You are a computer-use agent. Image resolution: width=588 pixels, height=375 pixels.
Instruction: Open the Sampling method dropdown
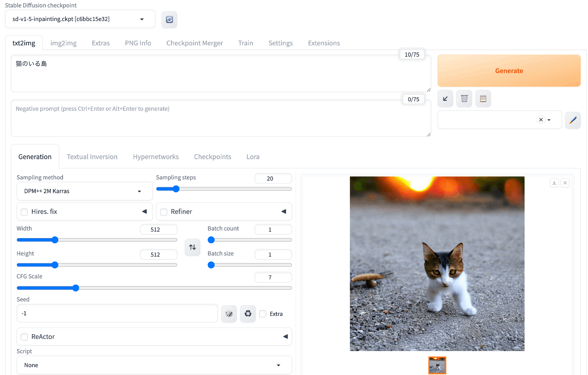[84, 191]
